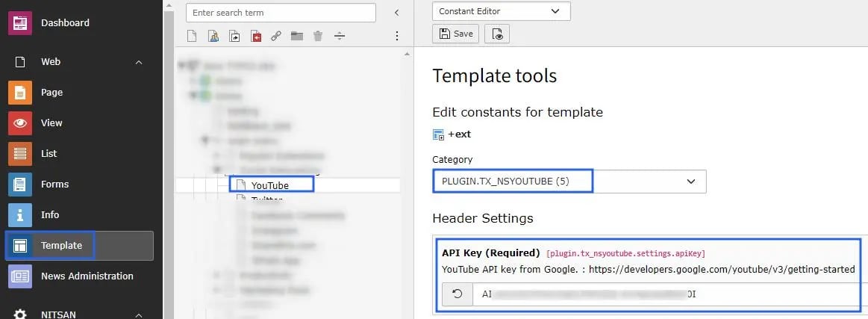The width and height of the screenshot is (868, 319).
Task: Open the Dashboard module icon
Action: pyautogui.click(x=20, y=22)
